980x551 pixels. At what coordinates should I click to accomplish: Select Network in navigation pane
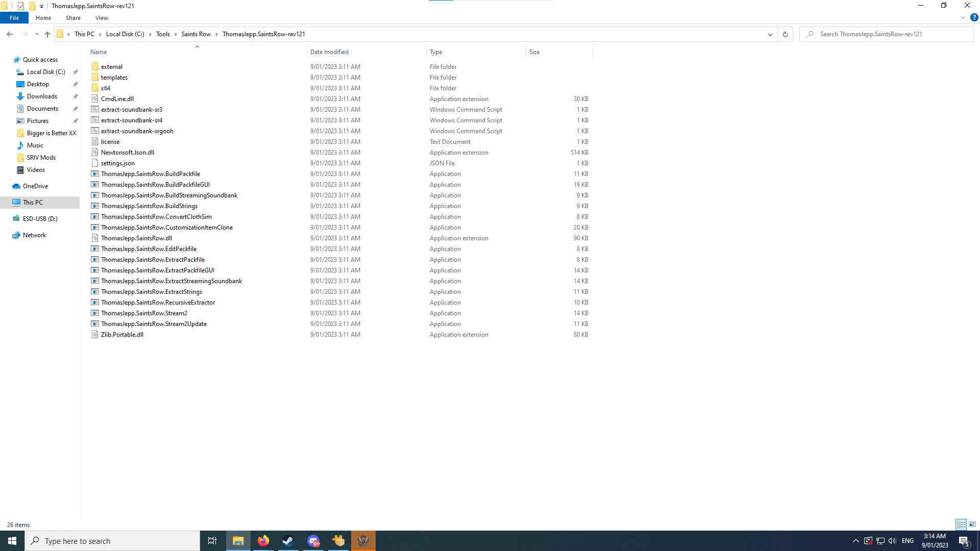34,235
